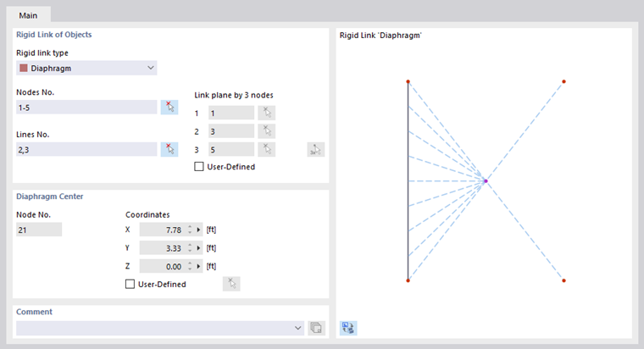Click the Rigid Link of Objects heading
Viewport: 644px width, 349px height.
click(53, 35)
